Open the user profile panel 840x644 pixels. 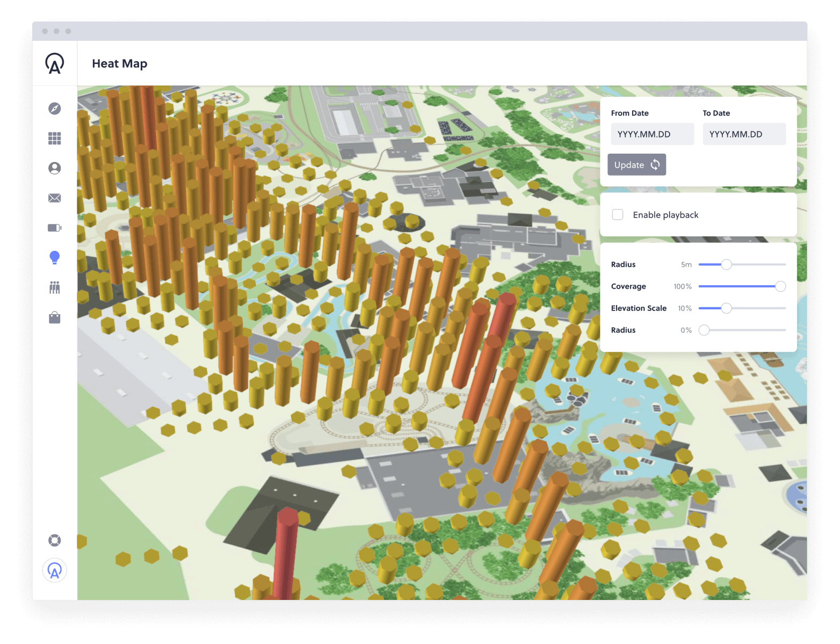(54, 168)
